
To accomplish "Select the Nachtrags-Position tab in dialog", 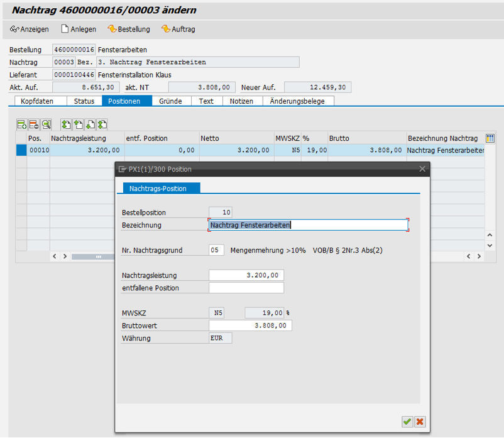I will click(x=158, y=188).
